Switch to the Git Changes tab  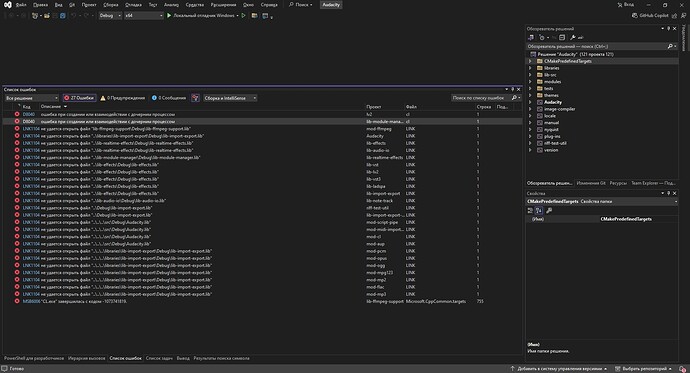pyautogui.click(x=591, y=183)
